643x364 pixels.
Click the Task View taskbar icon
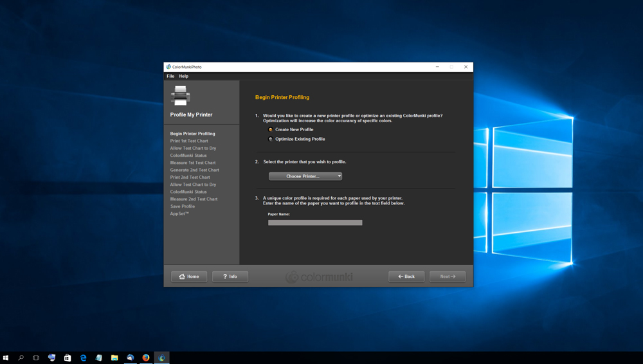point(36,358)
